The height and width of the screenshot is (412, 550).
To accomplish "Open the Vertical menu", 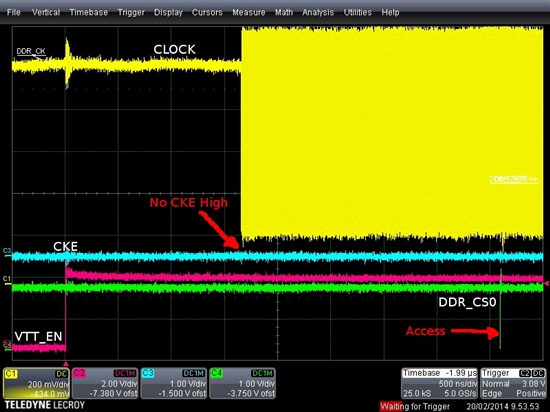I will (46, 12).
